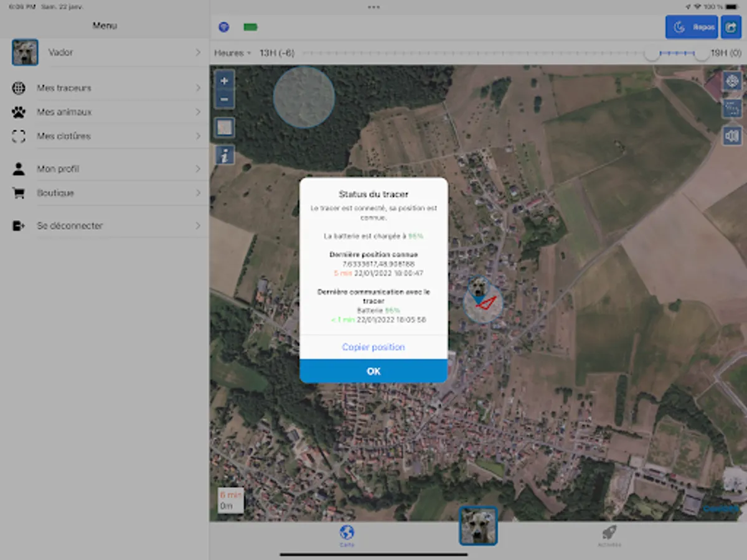Select Se déconnecter to log out
The image size is (747, 560).
105,226
